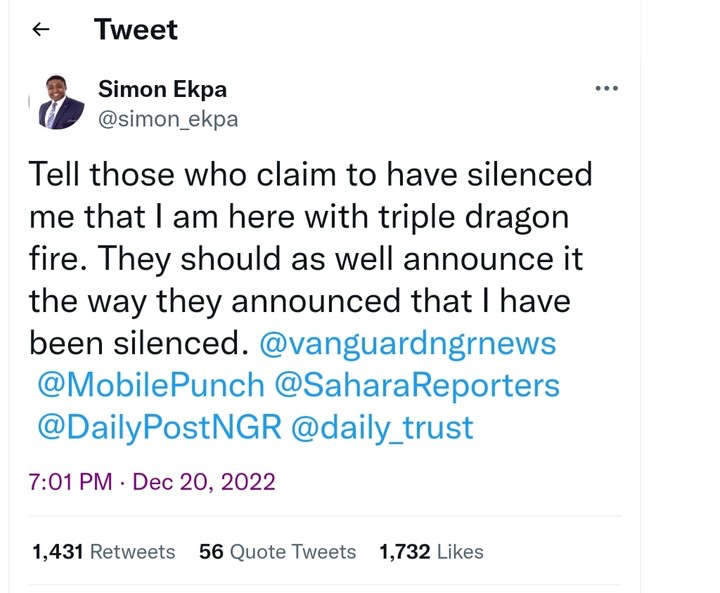
Task: Go back using the left arrow
Action: (41, 30)
